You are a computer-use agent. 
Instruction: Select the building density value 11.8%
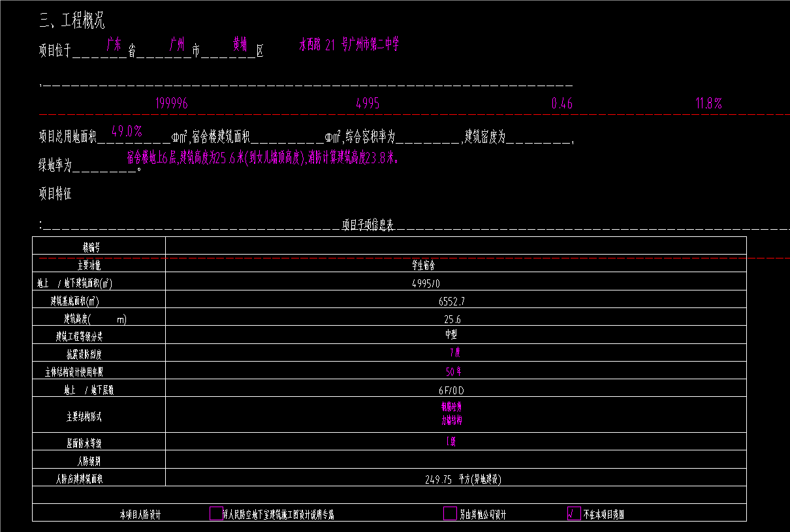(709, 103)
